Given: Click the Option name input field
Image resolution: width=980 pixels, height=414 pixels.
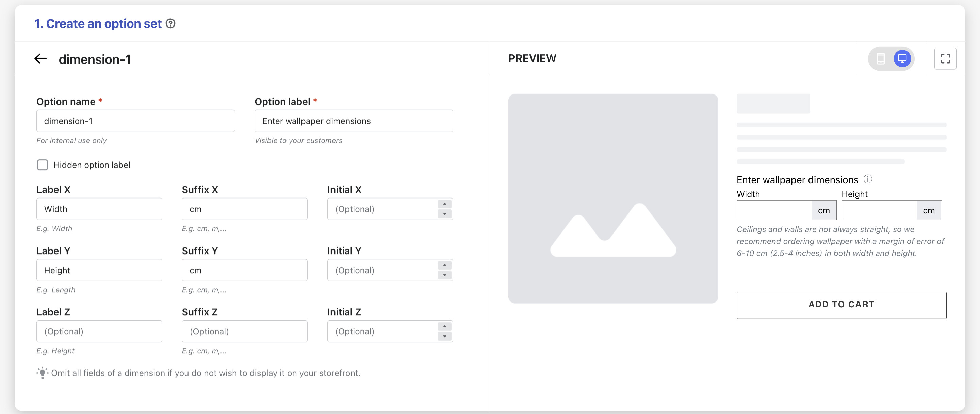Looking at the screenshot, I should pyautogui.click(x=135, y=121).
